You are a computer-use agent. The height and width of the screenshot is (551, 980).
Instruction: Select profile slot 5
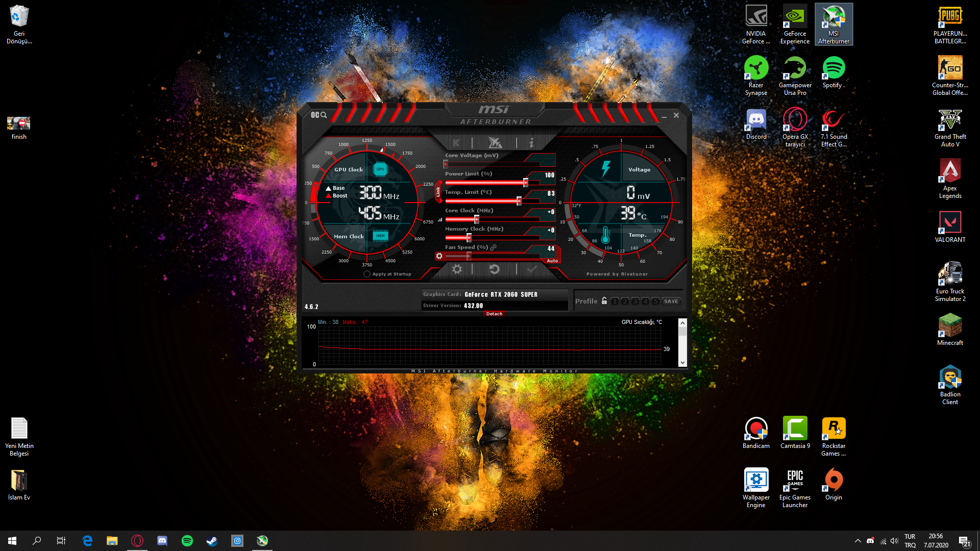[x=655, y=302]
